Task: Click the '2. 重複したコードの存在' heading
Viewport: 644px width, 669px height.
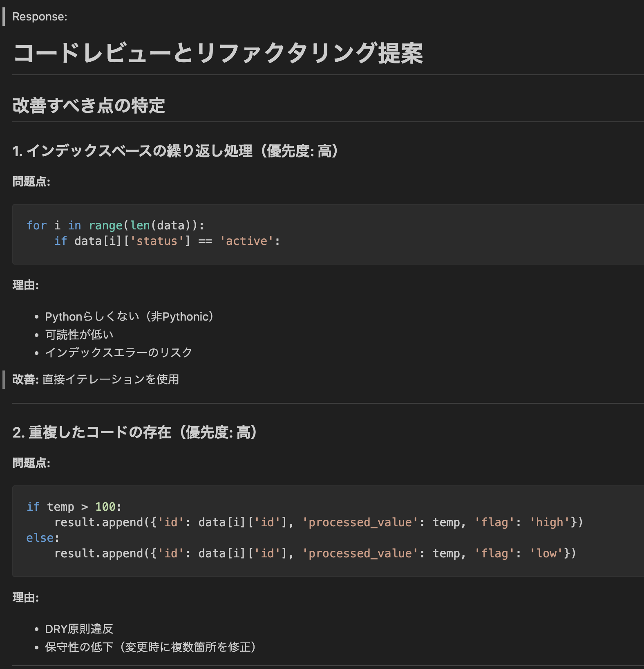Action: tap(135, 432)
